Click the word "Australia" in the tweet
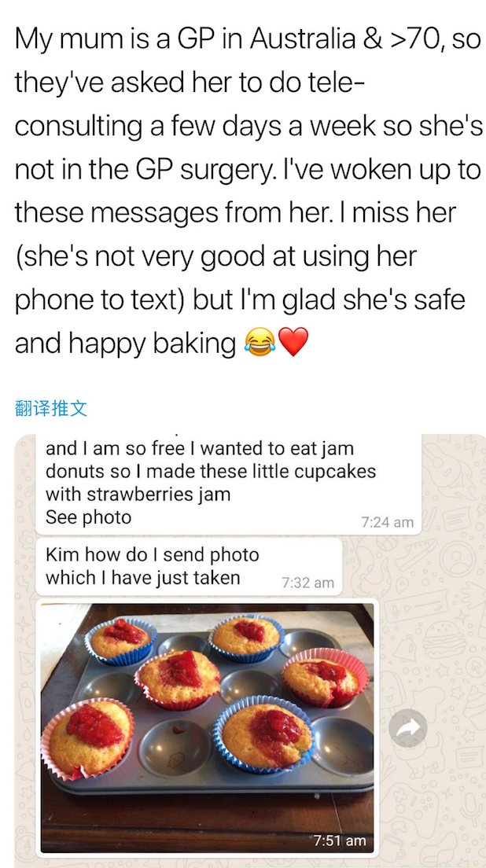 302,39
